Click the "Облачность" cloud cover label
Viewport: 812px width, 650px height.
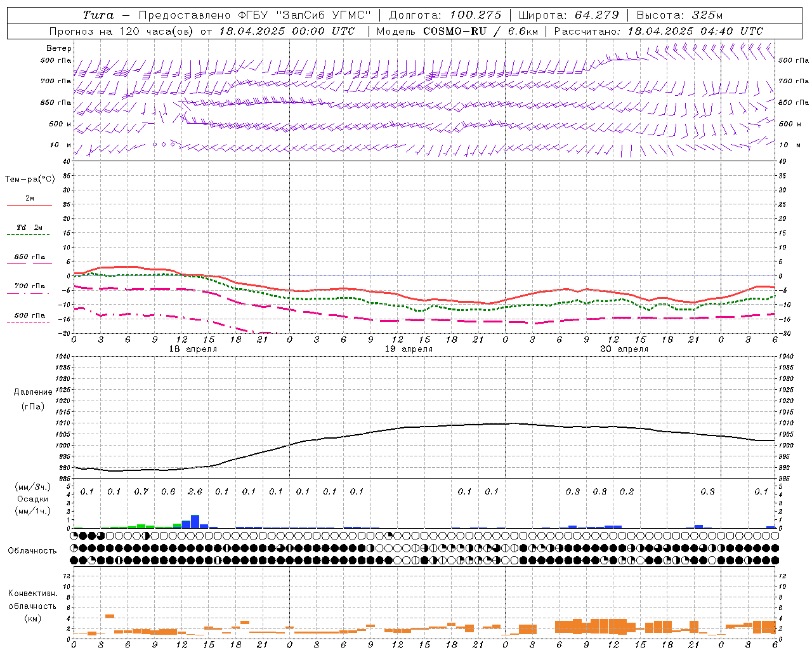click(x=32, y=550)
